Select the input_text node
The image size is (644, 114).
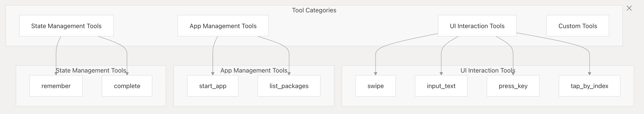pos(441,86)
